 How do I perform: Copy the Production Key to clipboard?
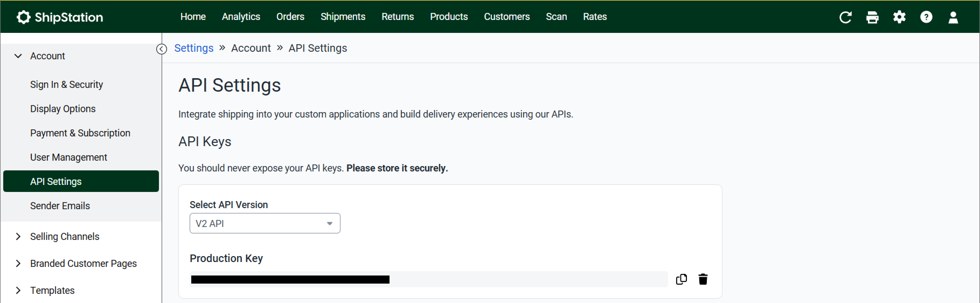click(681, 279)
